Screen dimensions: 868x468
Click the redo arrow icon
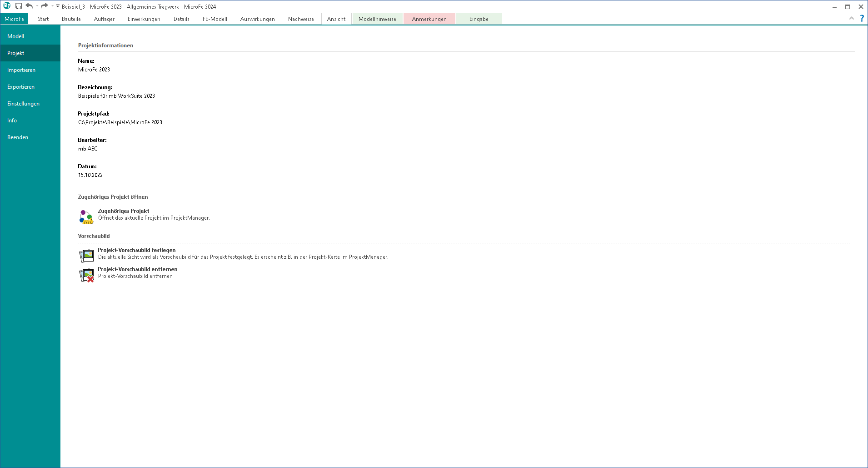[44, 6]
